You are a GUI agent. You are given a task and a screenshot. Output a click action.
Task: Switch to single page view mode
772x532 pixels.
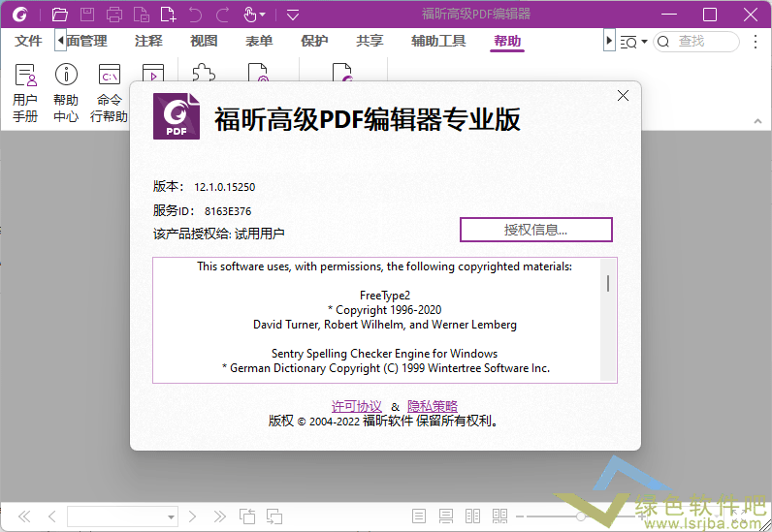(419, 516)
